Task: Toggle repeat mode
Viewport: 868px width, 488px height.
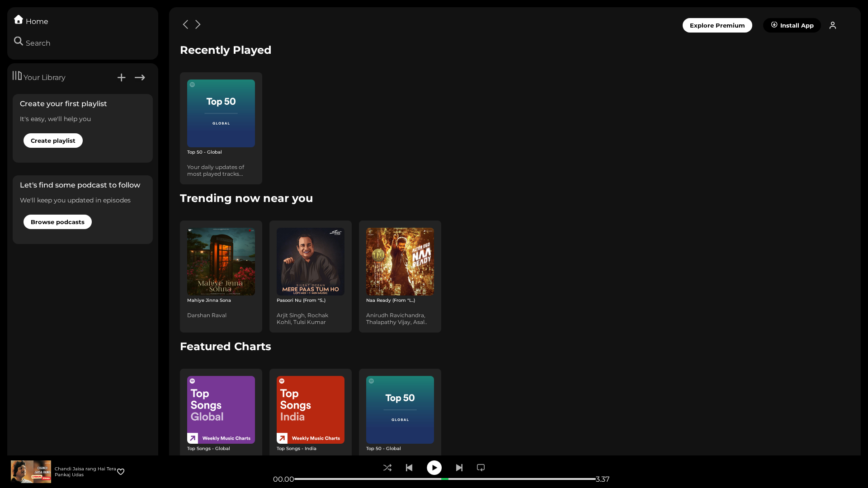Action: pos(481,468)
